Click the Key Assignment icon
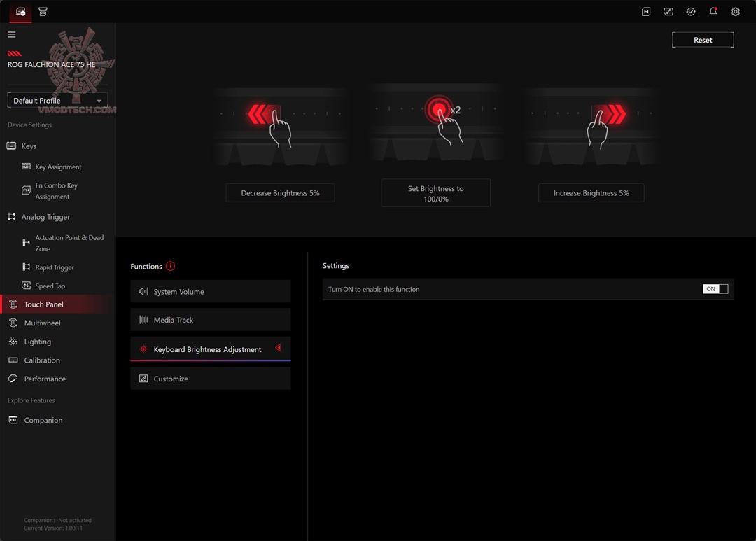The width and height of the screenshot is (756, 541). point(26,167)
